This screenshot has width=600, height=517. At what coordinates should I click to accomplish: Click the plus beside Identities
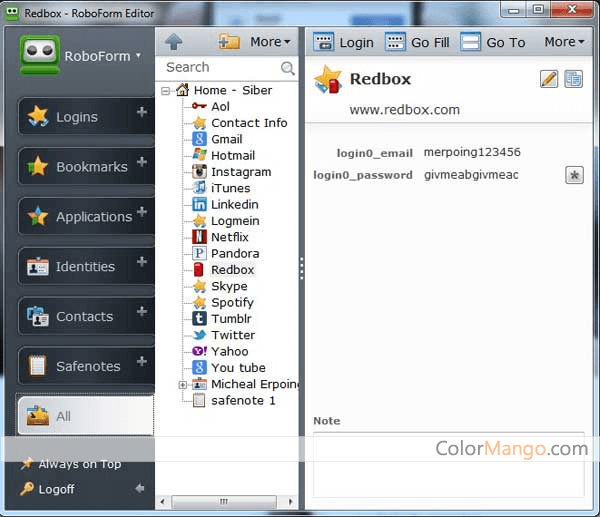coord(142,262)
